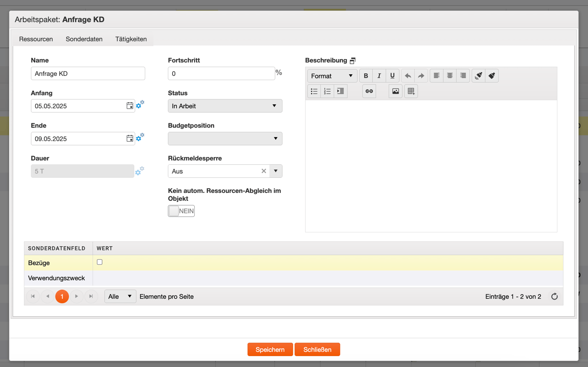The width and height of the screenshot is (588, 367).
Task: Insert an image into description
Action: [395, 91]
